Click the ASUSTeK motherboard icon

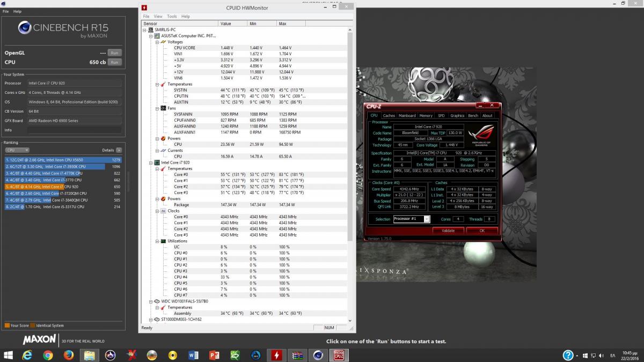coord(157,35)
